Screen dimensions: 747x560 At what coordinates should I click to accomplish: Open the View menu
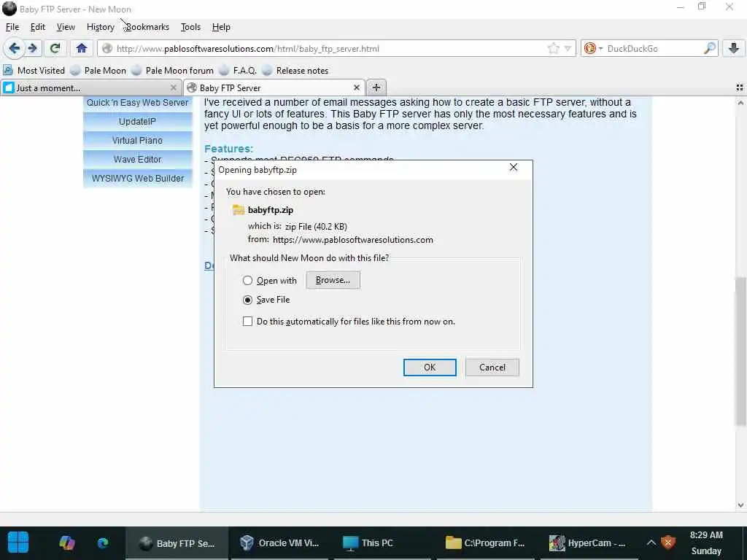tap(66, 27)
